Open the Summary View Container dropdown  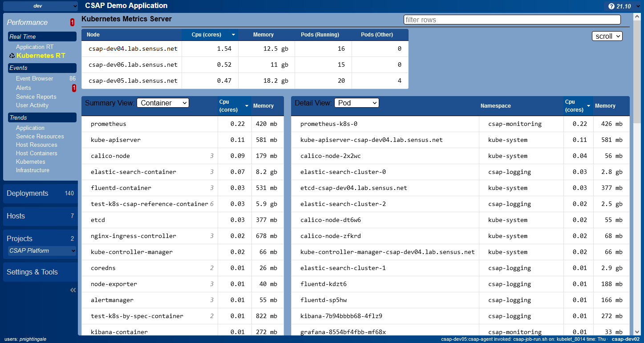[163, 103]
